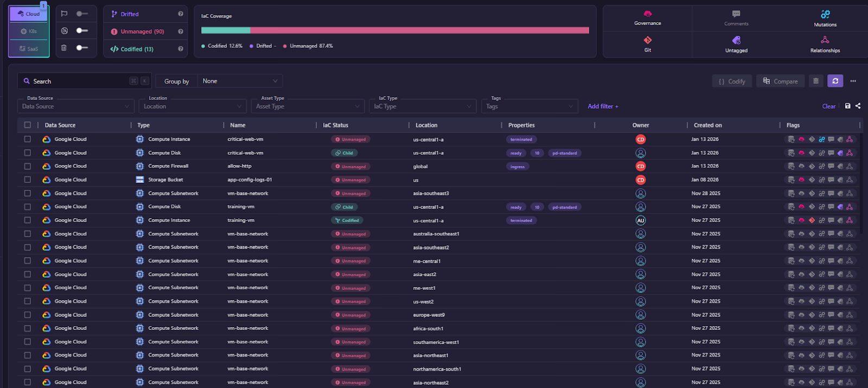Screen dimensions: 868x388
Task: Click CD owner avatar in allow-http row
Action: pyautogui.click(x=641, y=167)
